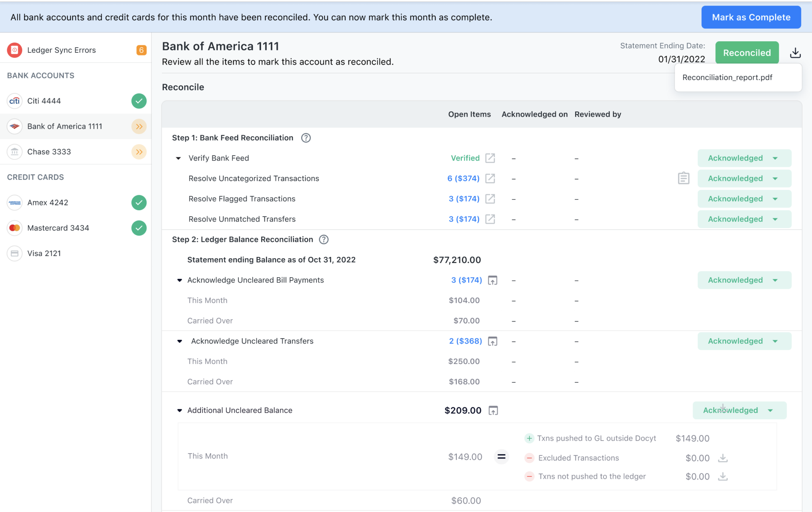Click the green Reconciled button

[747, 53]
